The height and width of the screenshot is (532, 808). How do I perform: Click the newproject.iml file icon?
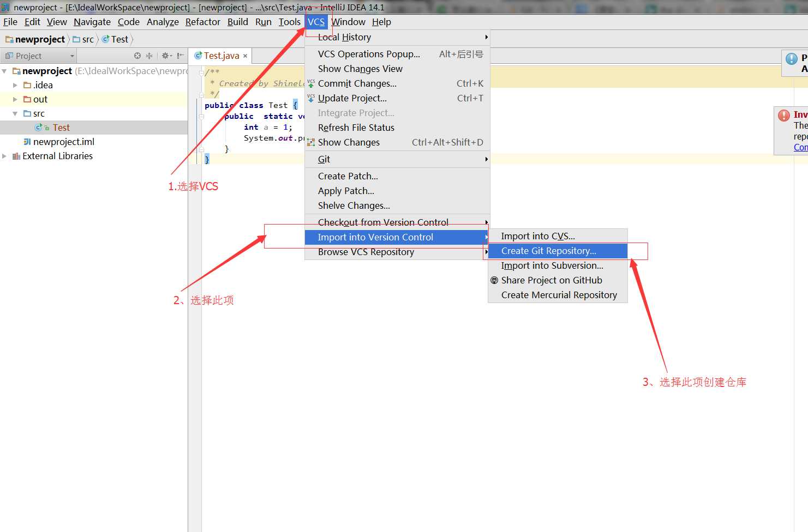pos(27,142)
